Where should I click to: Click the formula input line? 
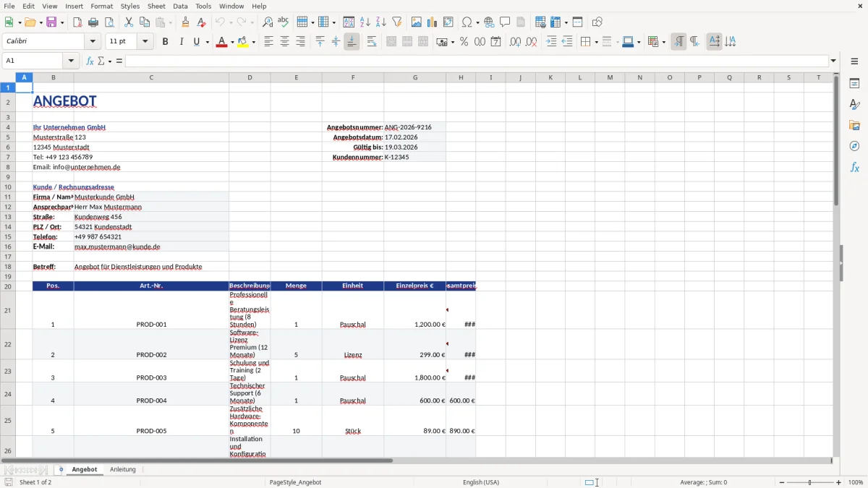[x=476, y=61]
